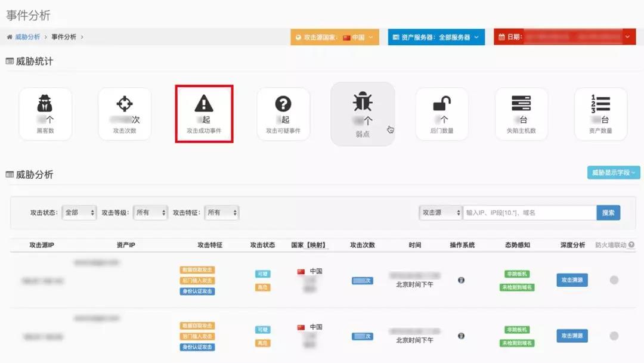Image resolution: width=644 pixels, height=363 pixels.
Task: Click the home icon in breadcrumb
Action: 10,37
